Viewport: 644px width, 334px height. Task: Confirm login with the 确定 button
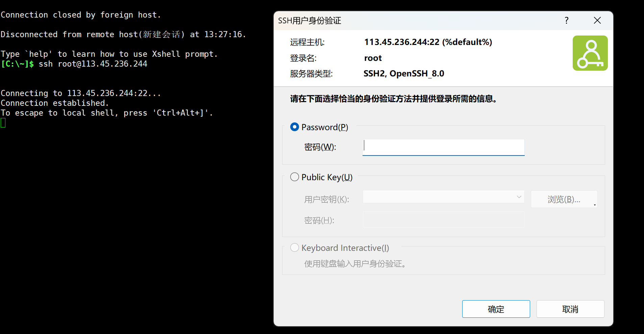(x=496, y=309)
